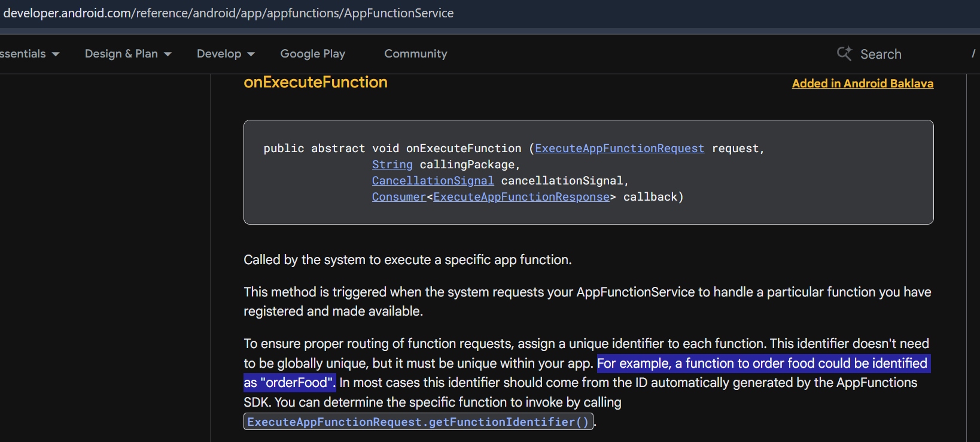Open the String type link
The width and height of the screenshot is (980, 442).
coord(392,164)
